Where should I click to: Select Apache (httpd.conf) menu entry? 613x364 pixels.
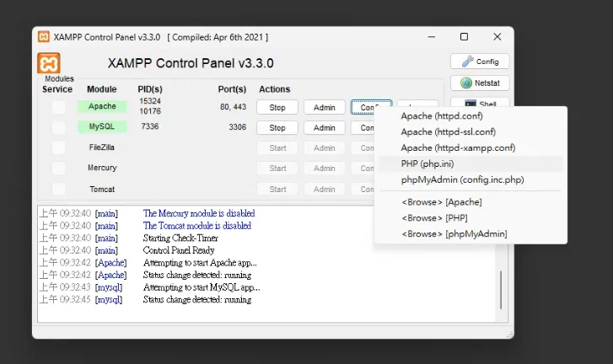[471, 116]
